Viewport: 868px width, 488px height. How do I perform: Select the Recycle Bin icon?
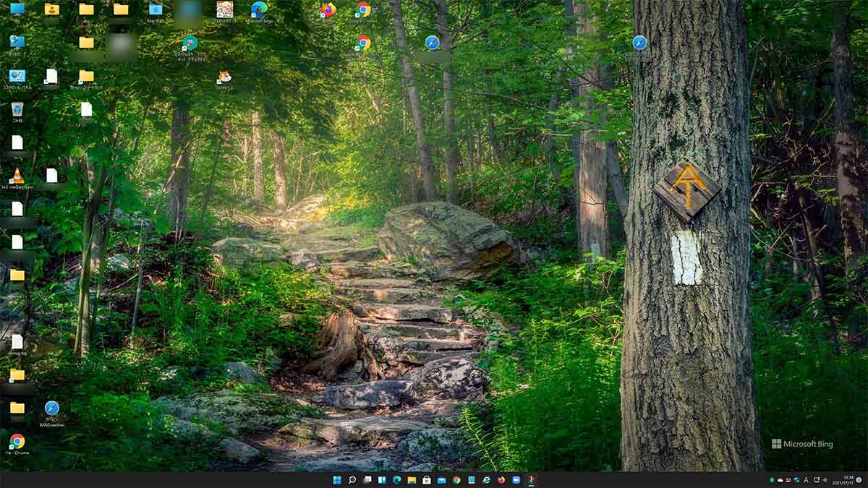17,109
